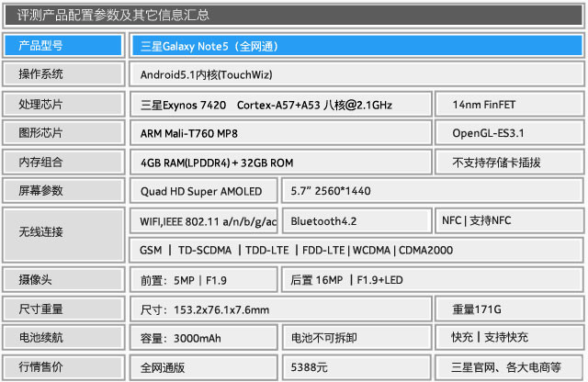Image resolution: width=588 pixels, height=382 pixels.
Task: Click the 产品型号 label cell
Action: tap(62, 45)
